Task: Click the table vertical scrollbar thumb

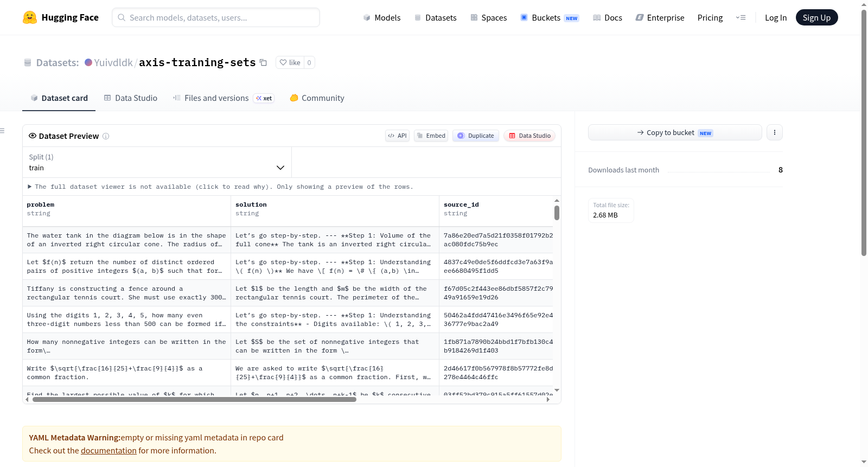Action: coord(557,213)
